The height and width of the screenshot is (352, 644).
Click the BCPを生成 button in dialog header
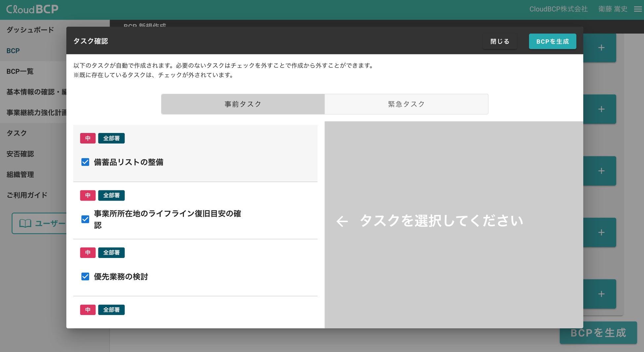pyautogui.click(x=553, y=41)
